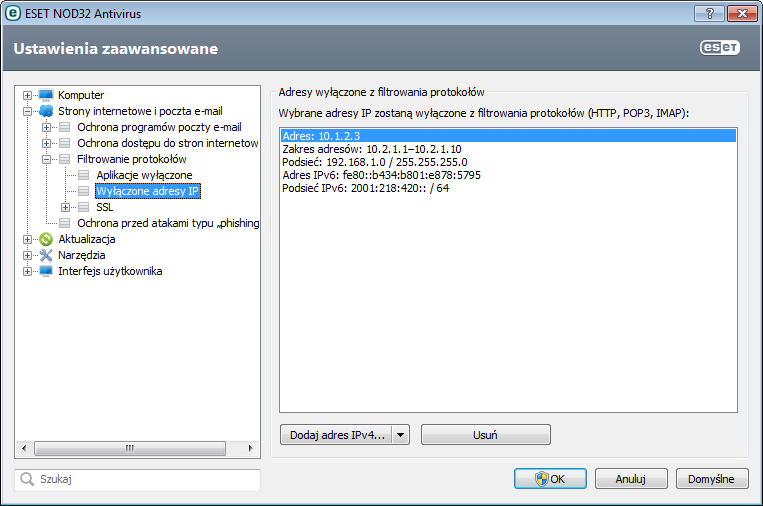Click the Dodaj adres IPv4... button
Image resolution: width=763 pixels, height=506 pixels.
(337, 435)
